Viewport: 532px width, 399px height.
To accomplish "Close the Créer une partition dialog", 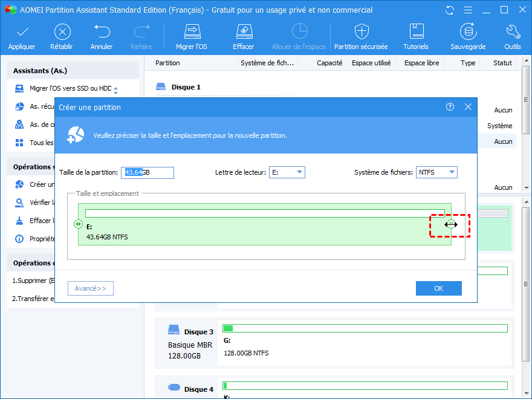I will click(x=468, y=107).
